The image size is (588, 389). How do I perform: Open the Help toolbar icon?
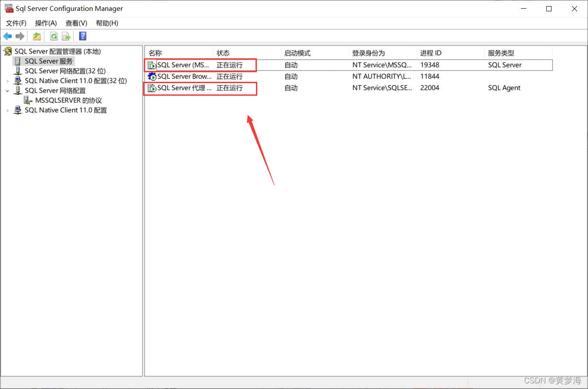tap(83, 36)
